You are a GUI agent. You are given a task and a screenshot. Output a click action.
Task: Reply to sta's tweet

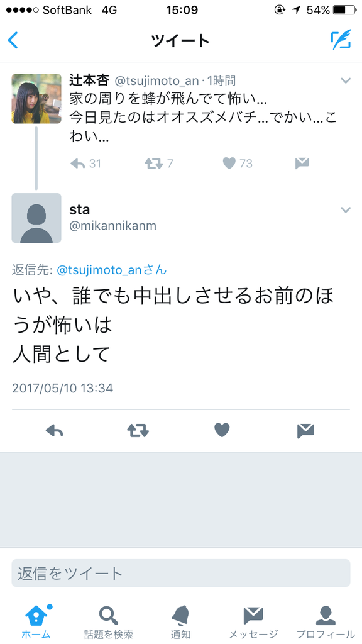click(54, 430)
